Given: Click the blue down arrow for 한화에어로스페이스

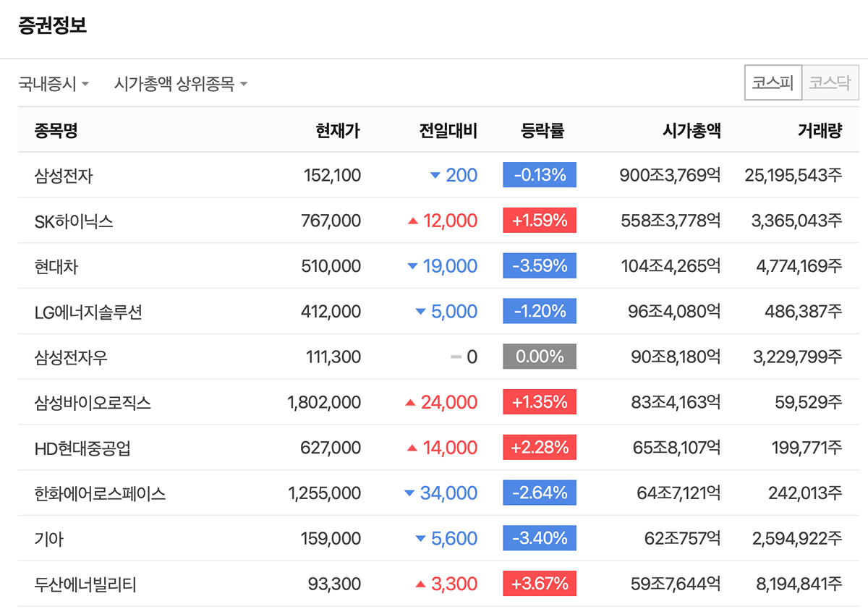Looking at the screenshot, I should click(409, 493).
